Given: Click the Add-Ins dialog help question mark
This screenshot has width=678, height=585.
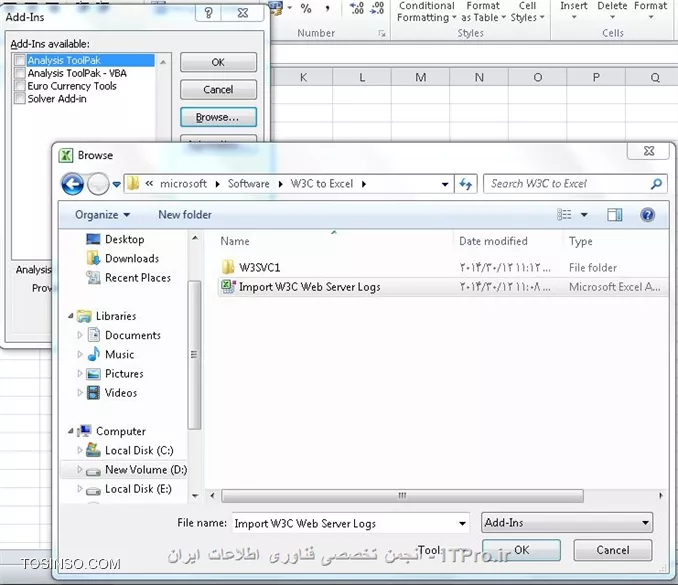Looking at the screenshot, I should tap(208, 13).
